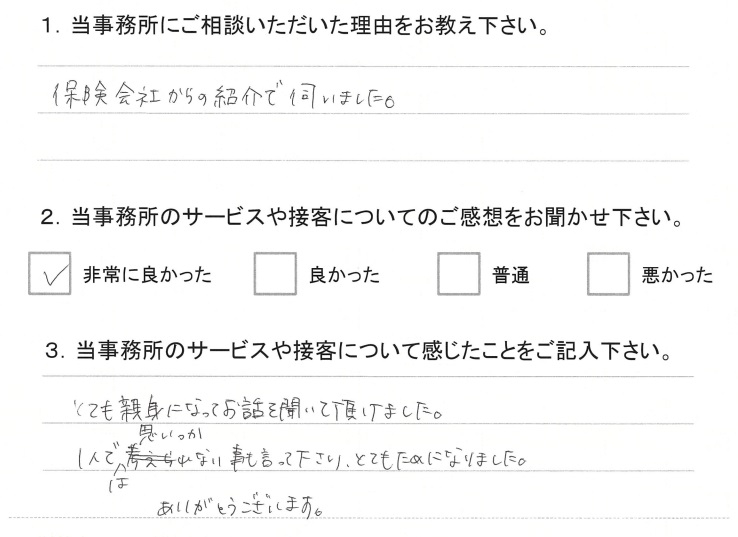This screenshot has height=537, width=738.
Task: Click handwritten answer 保険会社からの紹介で伺いました
Action: tap(223, 96)
